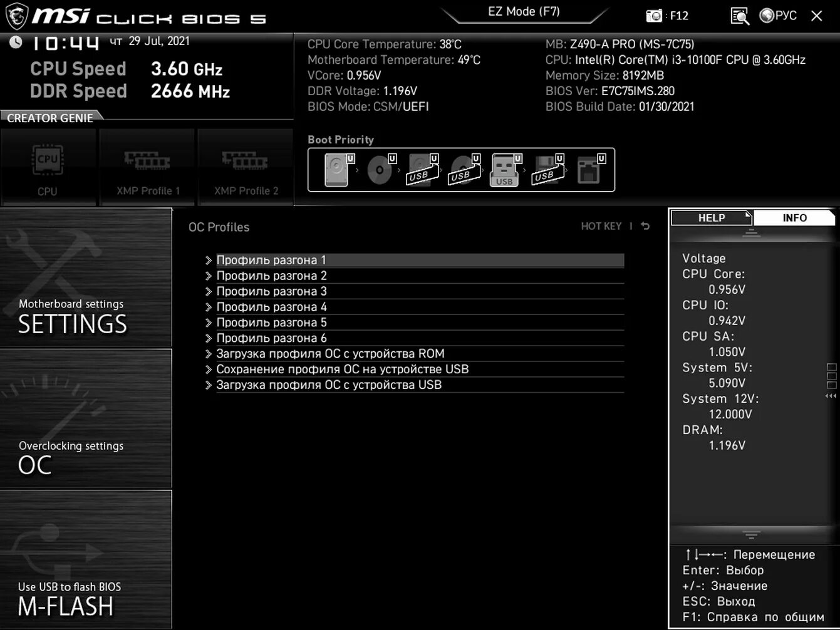Click the side panel collapse arrows

click(x=831, y=396)
